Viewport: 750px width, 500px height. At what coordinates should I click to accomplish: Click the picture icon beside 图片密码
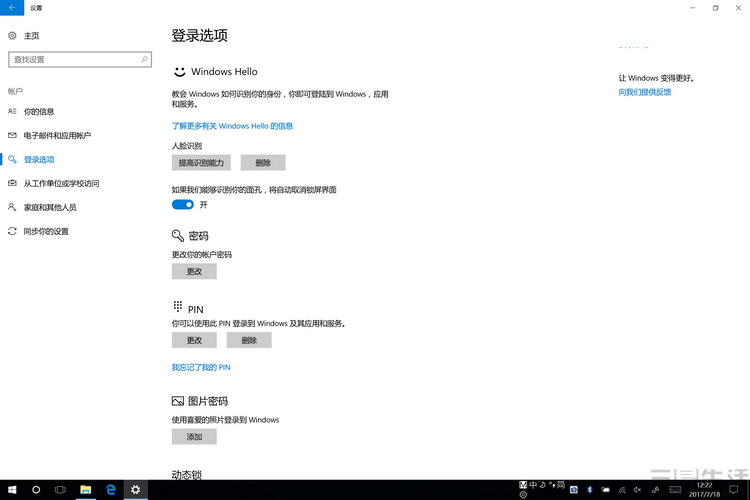[178, 401]
